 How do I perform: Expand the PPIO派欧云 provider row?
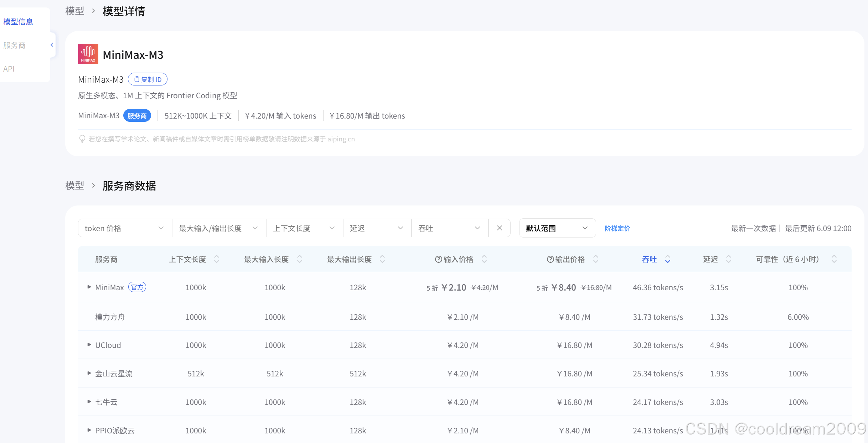tap(89, 430)
